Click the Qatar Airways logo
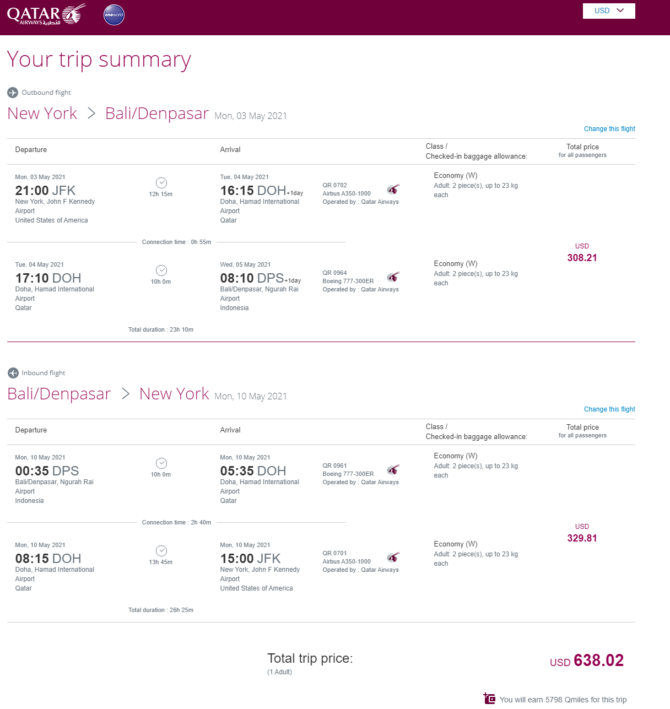This screenshot has height=709, width=670. tap(46, 14)
